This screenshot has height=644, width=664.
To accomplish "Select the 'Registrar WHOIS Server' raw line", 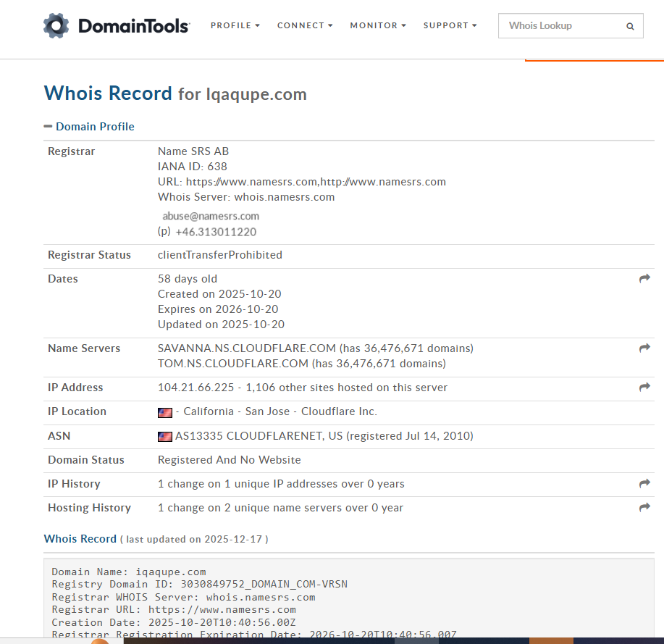I will (x=183, y=597).
